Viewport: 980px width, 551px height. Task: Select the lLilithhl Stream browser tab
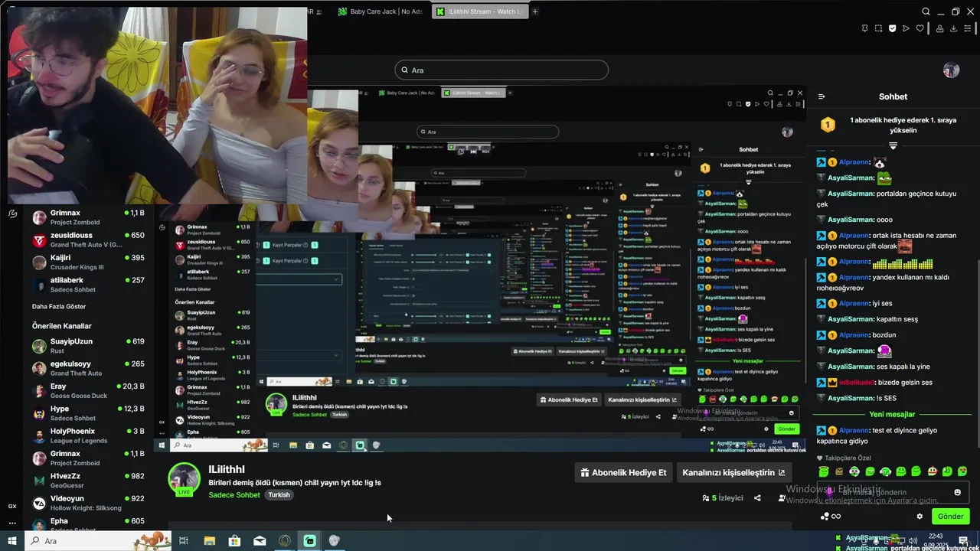pos(479,11)
